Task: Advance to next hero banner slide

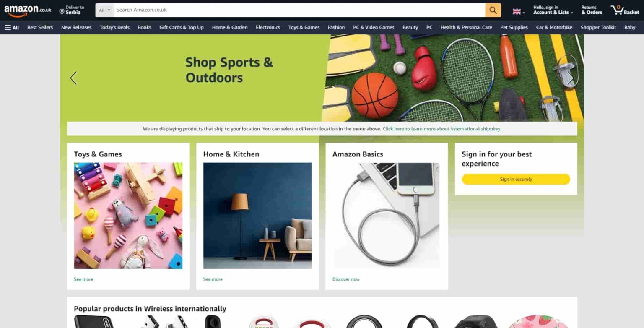Action: click(570, 78)
